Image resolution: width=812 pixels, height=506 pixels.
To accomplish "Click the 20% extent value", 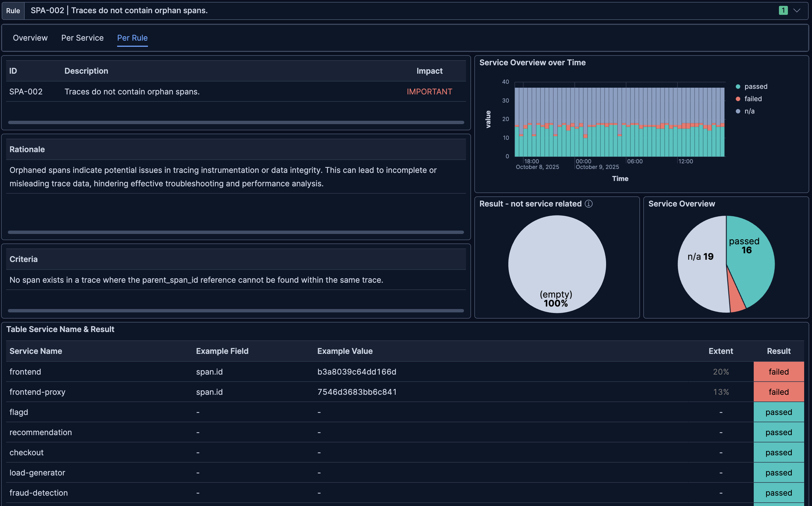I will pos(721,372).
